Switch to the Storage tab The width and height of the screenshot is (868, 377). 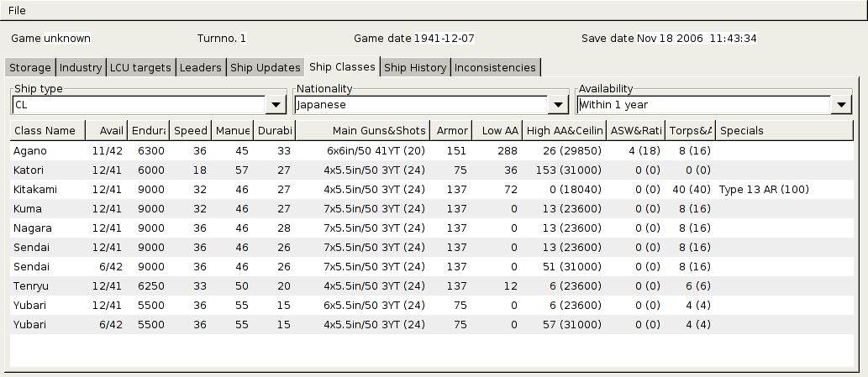pyautogui.click(x=30, y=67)
